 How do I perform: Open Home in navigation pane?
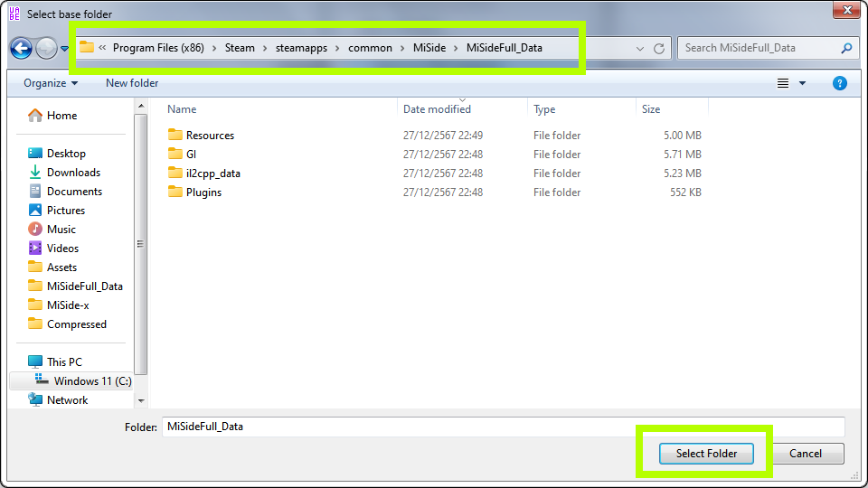point(52,115)
